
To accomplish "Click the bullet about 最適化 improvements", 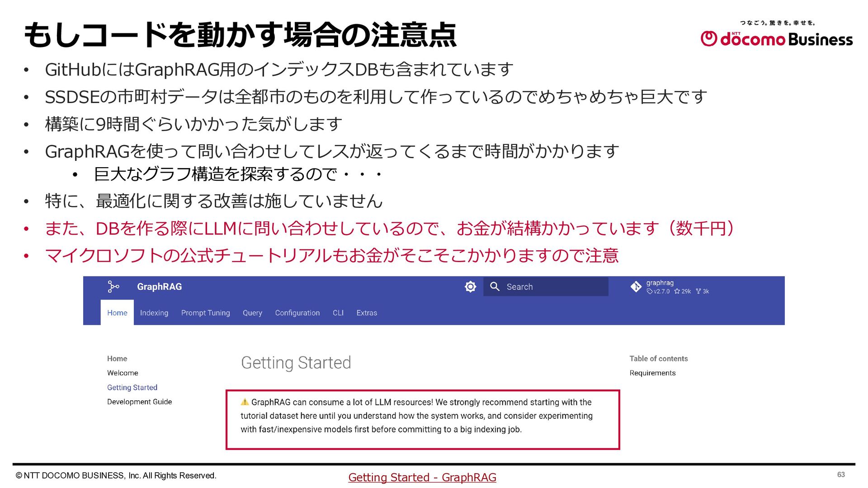I will tap(214, 201).
